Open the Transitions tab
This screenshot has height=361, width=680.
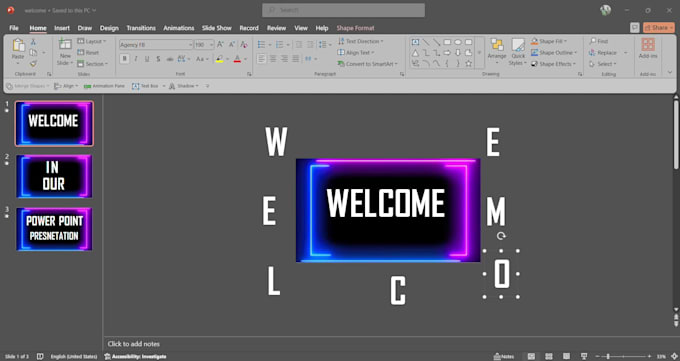(x=141, y=28)
